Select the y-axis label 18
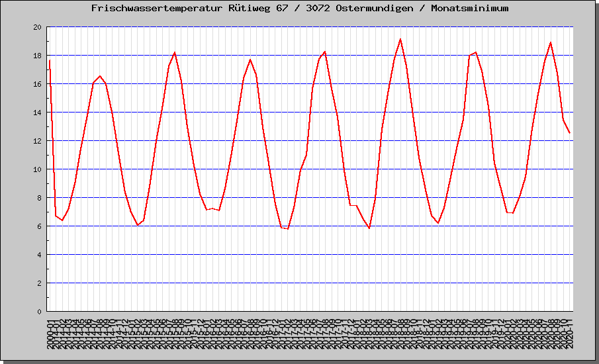The width and height of the screenshot is (599, 364). click(38, 56)
